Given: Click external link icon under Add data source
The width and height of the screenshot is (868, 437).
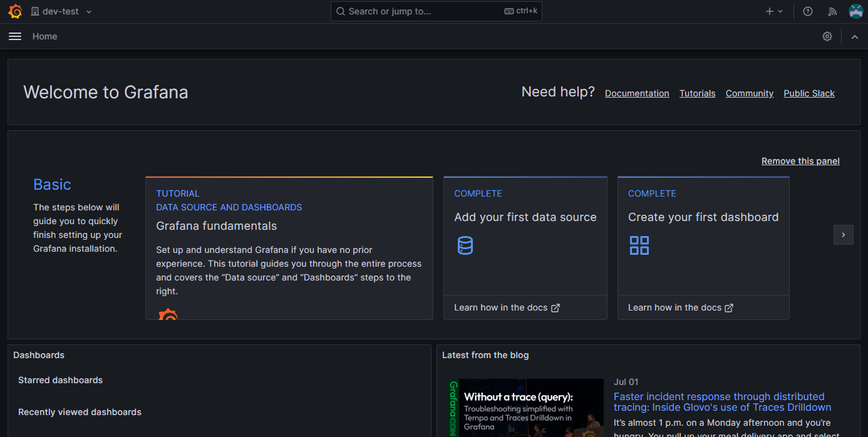Looking at the screenshot, I should pos(555,308).
